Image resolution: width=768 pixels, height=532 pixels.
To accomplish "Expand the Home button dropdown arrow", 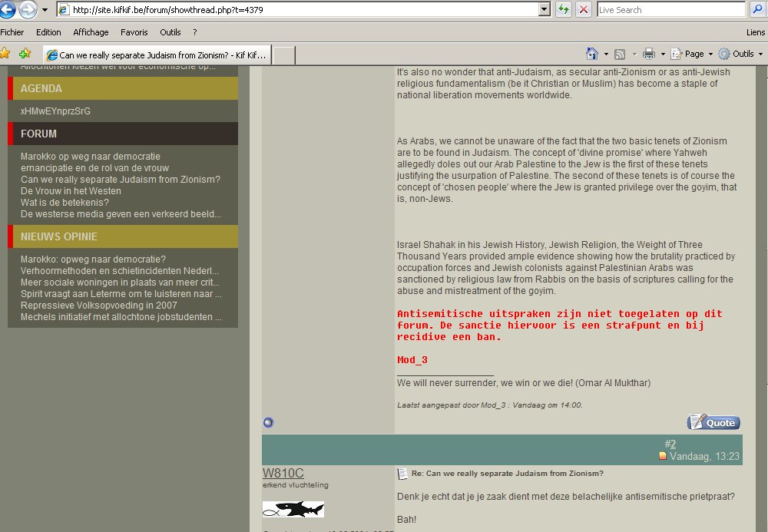I will 606,54.
